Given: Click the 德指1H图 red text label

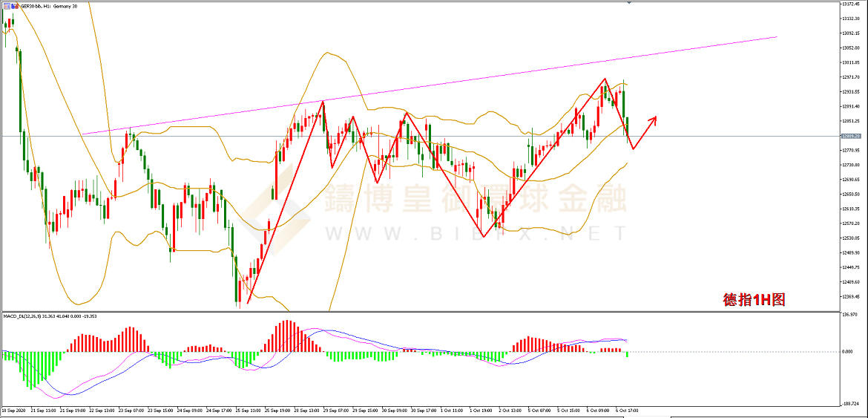Looking at the screenshot, I should tap(754, 300).
